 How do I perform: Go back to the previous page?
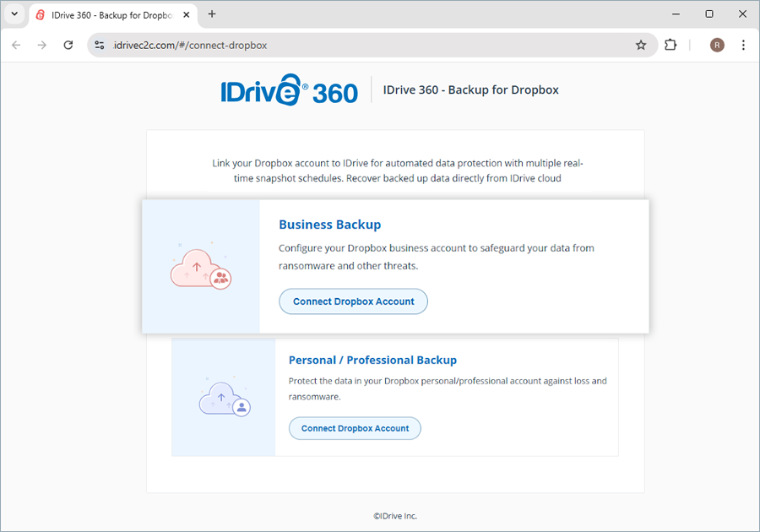point(17,45)
